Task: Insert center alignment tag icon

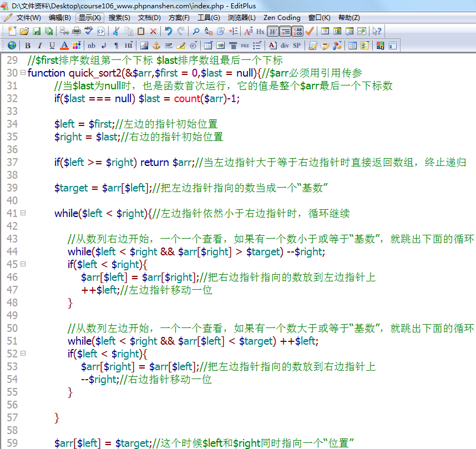Action: (x=233, y=46)
